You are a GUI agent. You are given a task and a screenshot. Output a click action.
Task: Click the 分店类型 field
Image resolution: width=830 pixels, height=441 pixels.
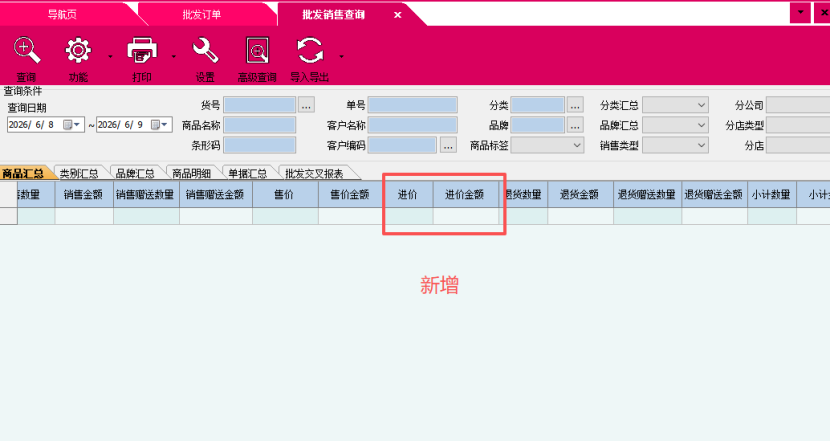(x=798, y=125)
